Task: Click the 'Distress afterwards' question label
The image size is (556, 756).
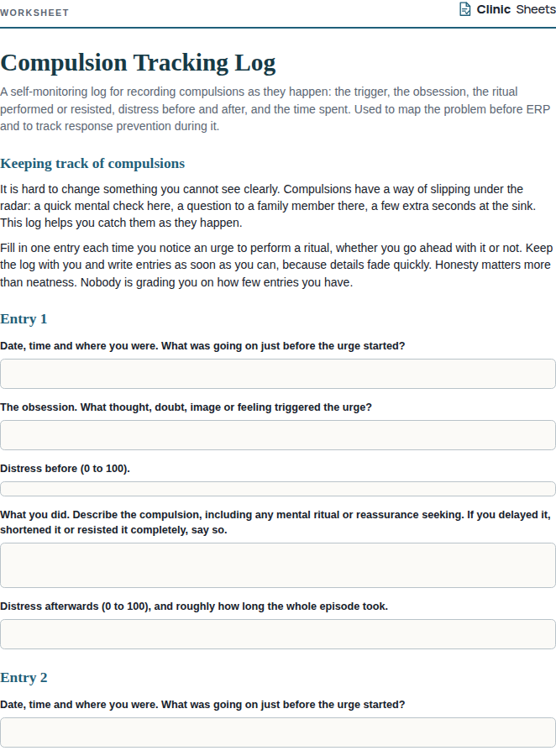Action: [194, 606]
